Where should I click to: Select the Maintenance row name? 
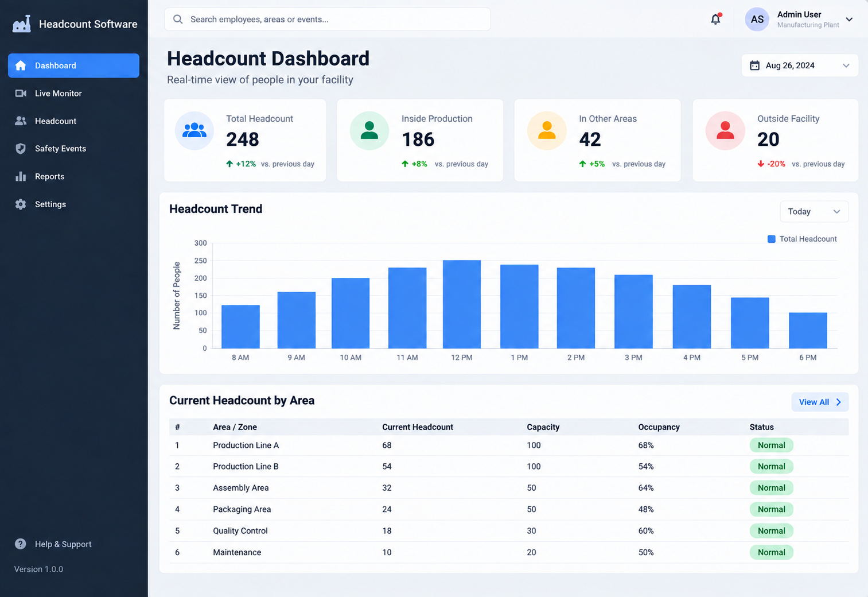click(x=237, y=552)
